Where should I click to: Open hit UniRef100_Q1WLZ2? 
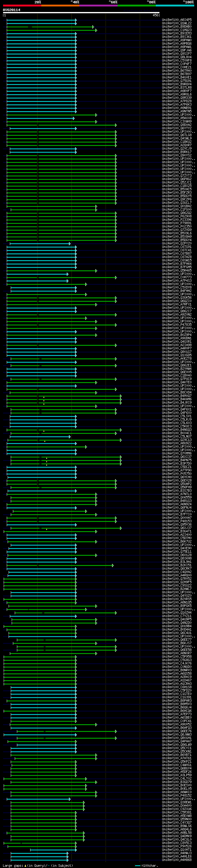pyautogui.click(x=177, y=23)
